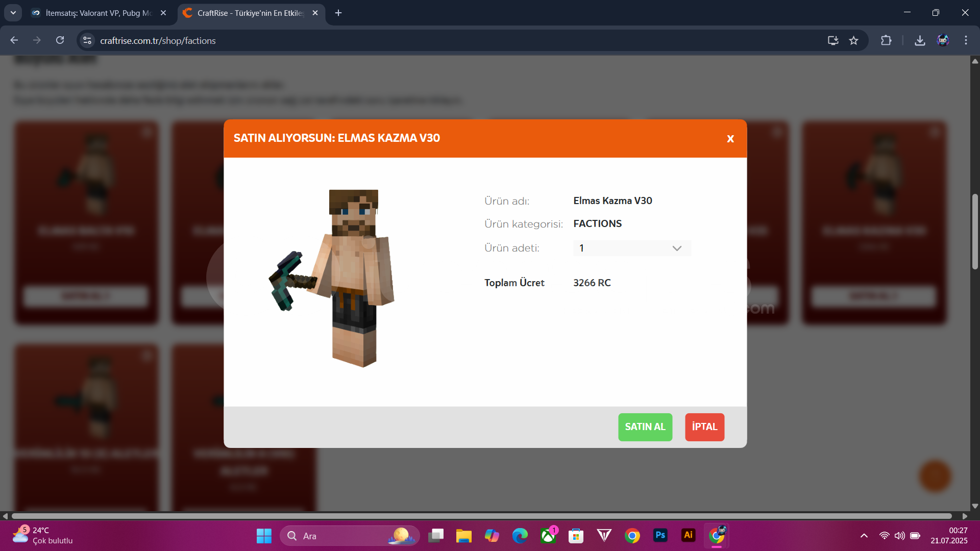The image size is (980, 551).
Task: Click the dialog title SATIN ALIYORSUN: ELMAS KAZMA V30
Action: click(337, 138)
